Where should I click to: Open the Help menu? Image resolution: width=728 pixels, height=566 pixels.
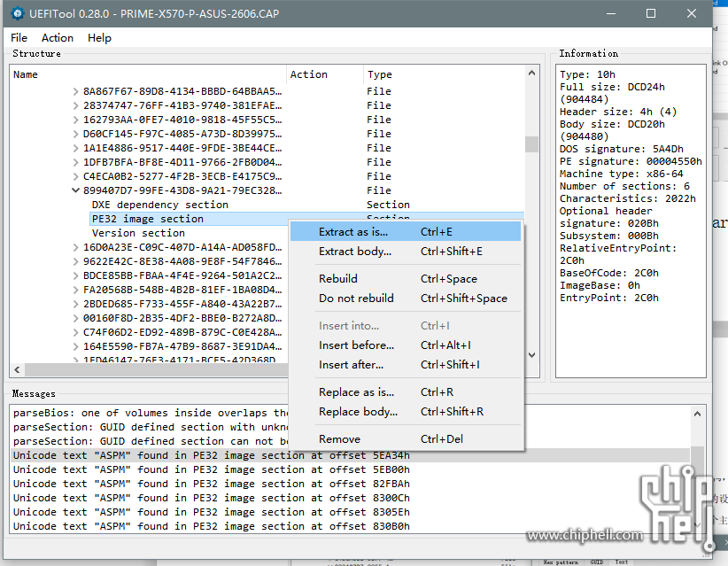pos(99,37)
